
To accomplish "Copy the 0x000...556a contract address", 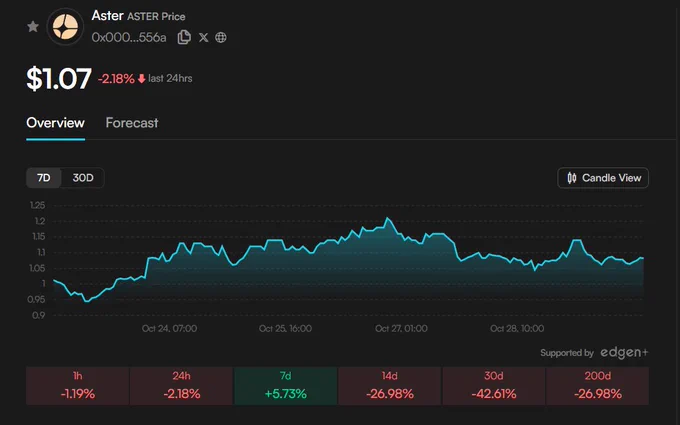I will point(184,37).
